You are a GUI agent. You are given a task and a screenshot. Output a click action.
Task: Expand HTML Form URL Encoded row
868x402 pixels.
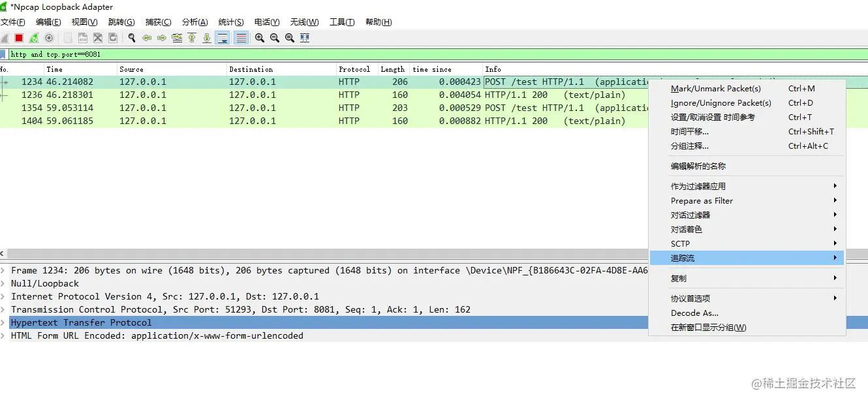click(4, 335)
